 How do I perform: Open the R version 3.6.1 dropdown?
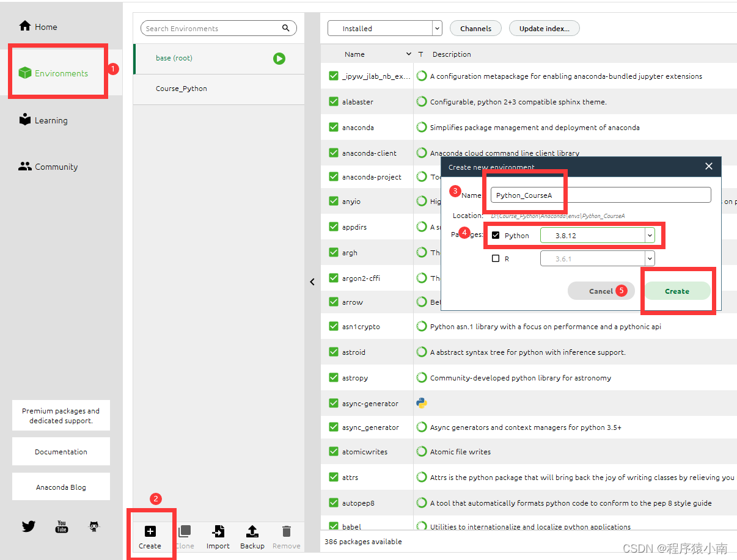(x=598, y=259)
